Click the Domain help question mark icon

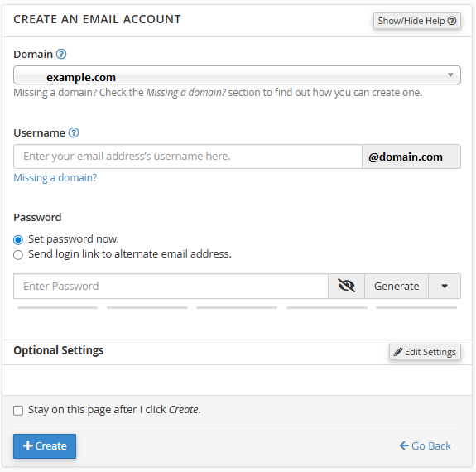pos(61,54)
